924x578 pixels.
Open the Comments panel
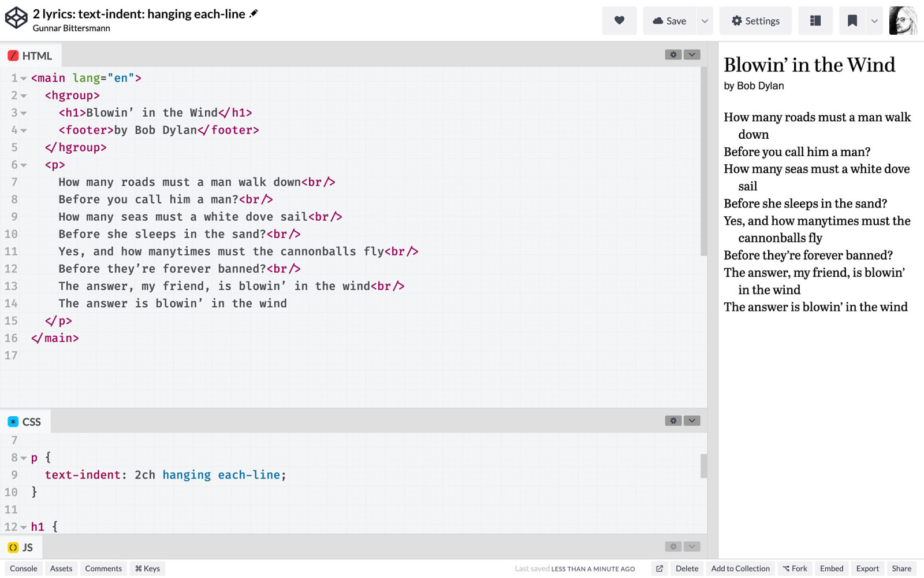(x=103, y=569)
